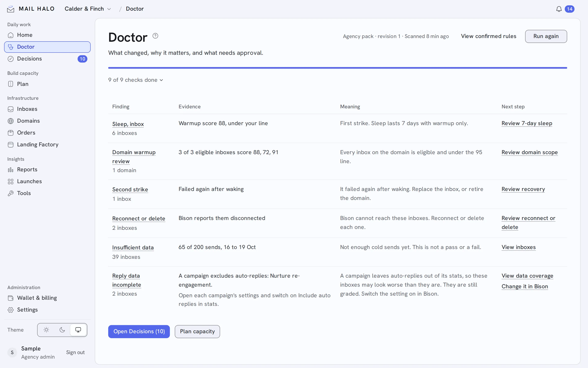
Task: Open View confirmed rules
Action: (x=488, y=36)
